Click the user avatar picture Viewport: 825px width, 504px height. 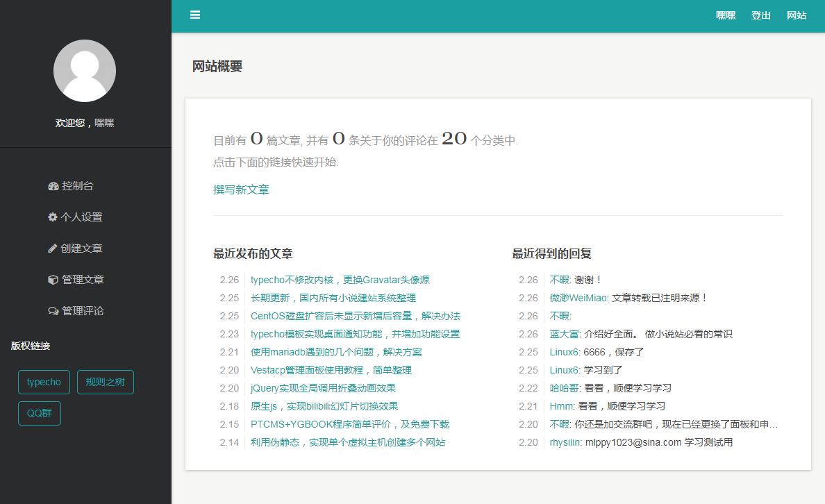click(85, 71)
